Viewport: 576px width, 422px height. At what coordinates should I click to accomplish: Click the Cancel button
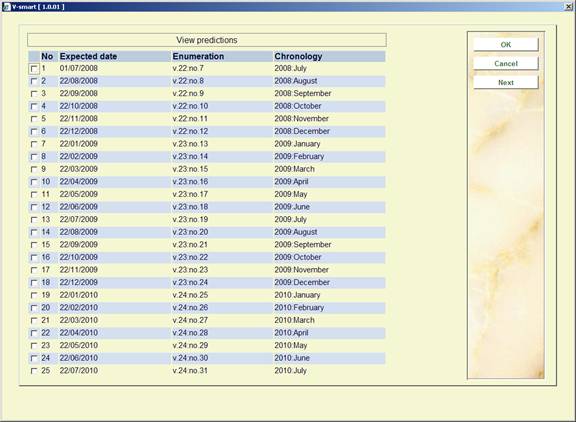(x=505, y=64)
